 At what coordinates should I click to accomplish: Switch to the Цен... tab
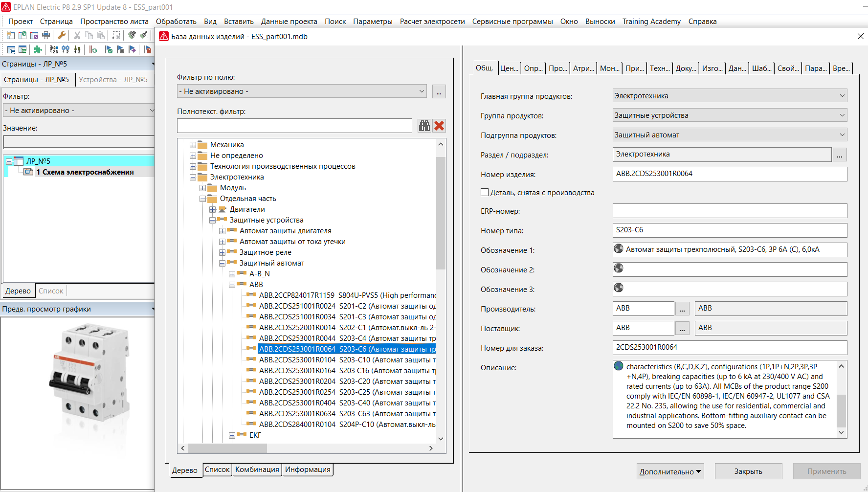509,68
